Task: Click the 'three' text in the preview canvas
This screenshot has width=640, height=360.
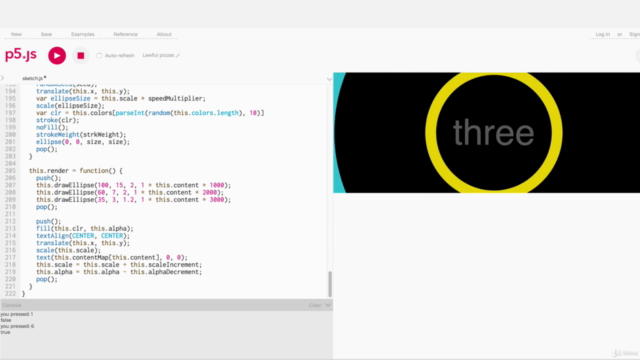Action: pos(493,132)
